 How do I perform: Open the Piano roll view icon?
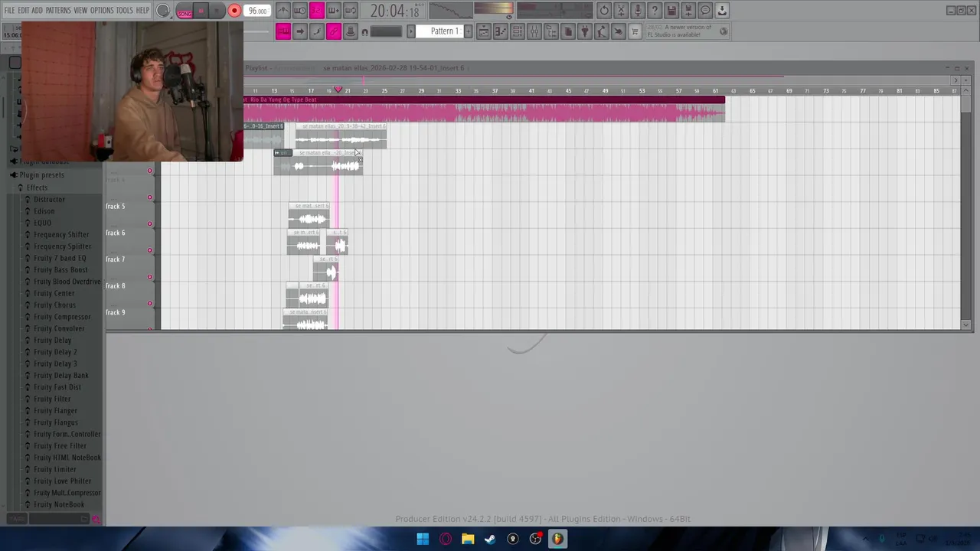(x=501, y=31)
